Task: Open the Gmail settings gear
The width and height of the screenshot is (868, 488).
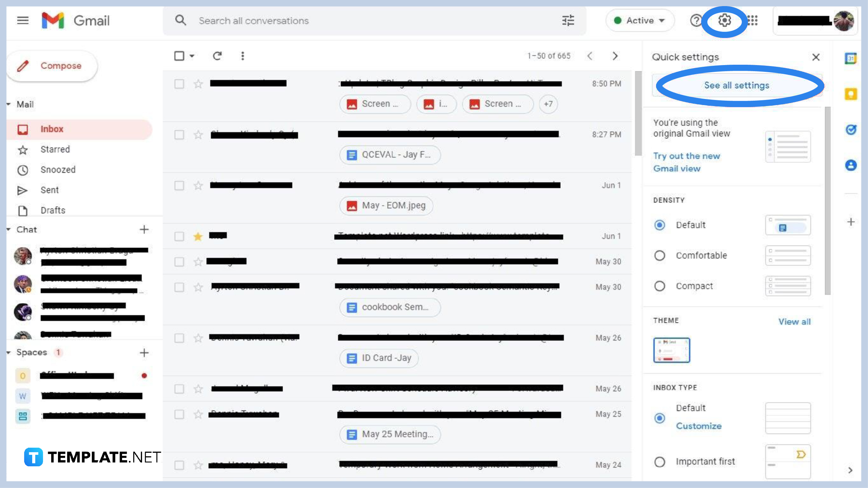Action: (725, 20)
